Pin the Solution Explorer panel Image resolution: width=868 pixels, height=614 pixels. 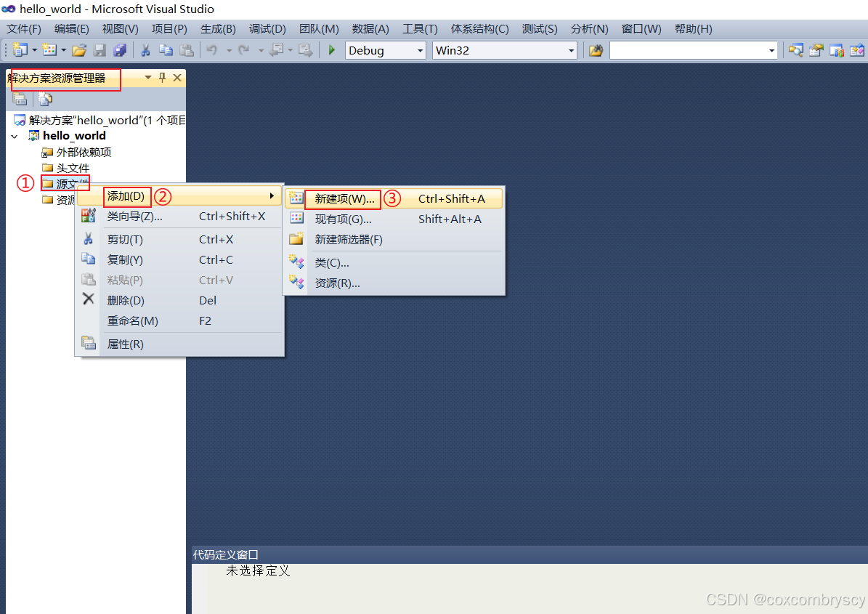pos(162,78)
